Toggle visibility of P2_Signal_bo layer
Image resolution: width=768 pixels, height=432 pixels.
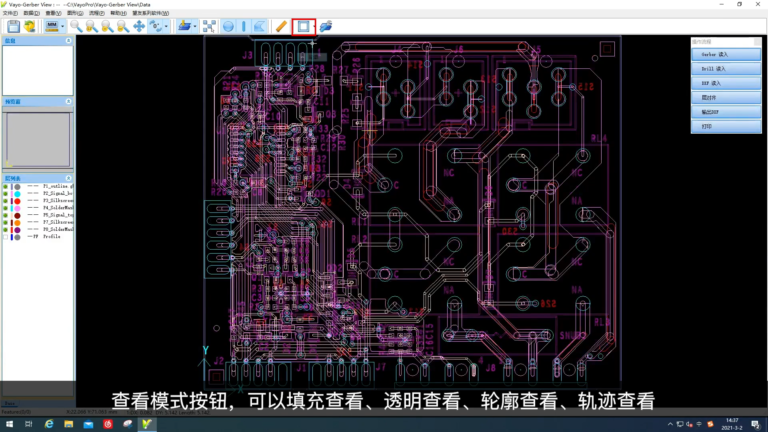click(x=5, y=194)
